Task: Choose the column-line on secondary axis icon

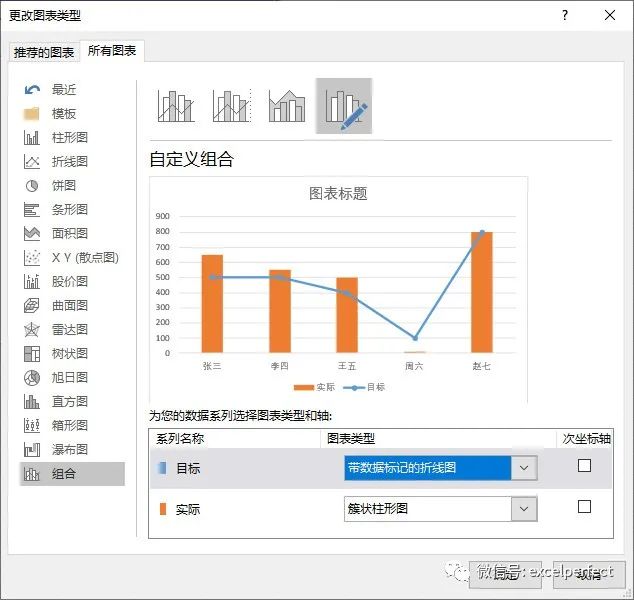Action: pyautogui.click(x=232, y=106)
